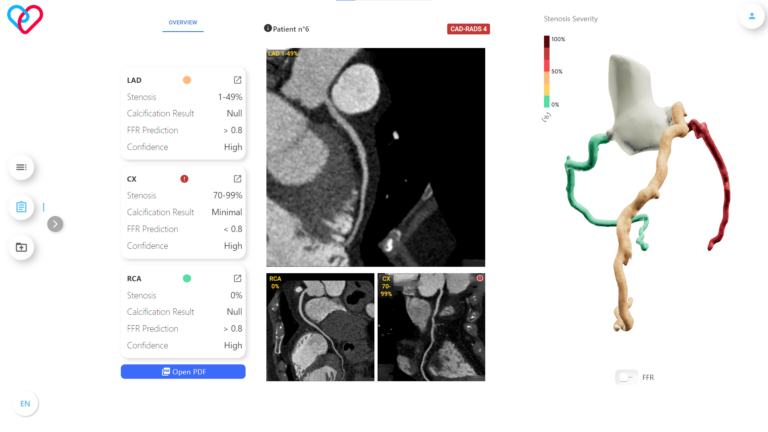Click the red alert dot on CX thumbnail
Screen dimensions: 768x432
[x=480, y=278]
